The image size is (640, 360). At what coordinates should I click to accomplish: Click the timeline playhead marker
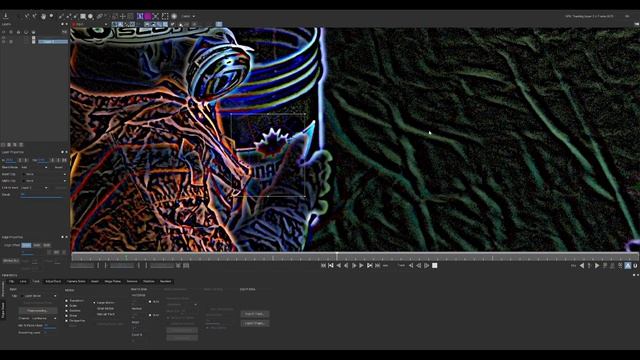point(337,256)
